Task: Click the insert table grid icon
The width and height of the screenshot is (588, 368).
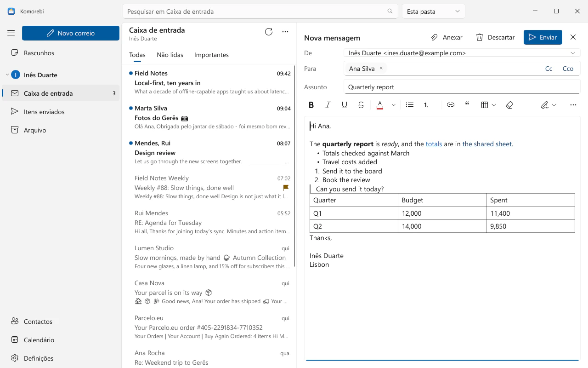Action: tap(484, 105)
